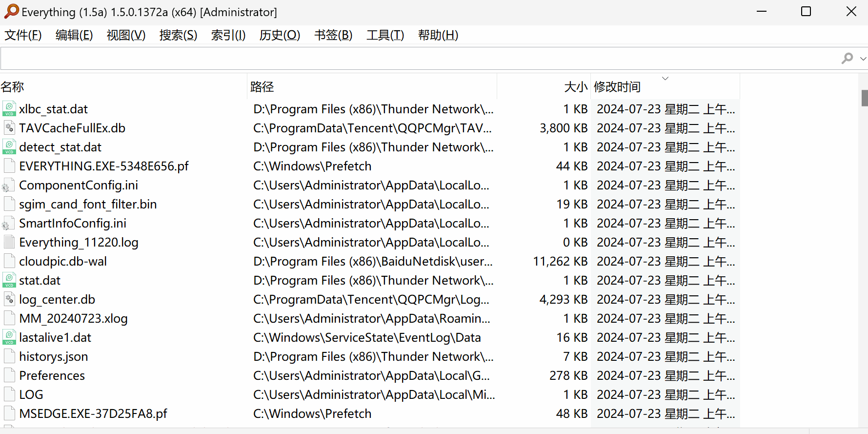
Task: Click the lastalive1.dat file icon
Action: tap(9, 337)
